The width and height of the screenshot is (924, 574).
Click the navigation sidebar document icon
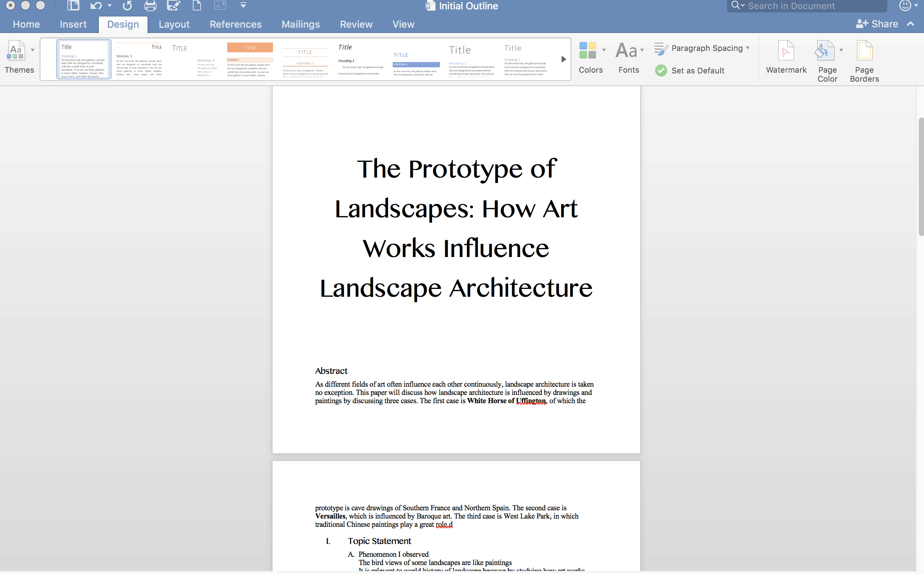pyautogui.click(x=73, y=6)
